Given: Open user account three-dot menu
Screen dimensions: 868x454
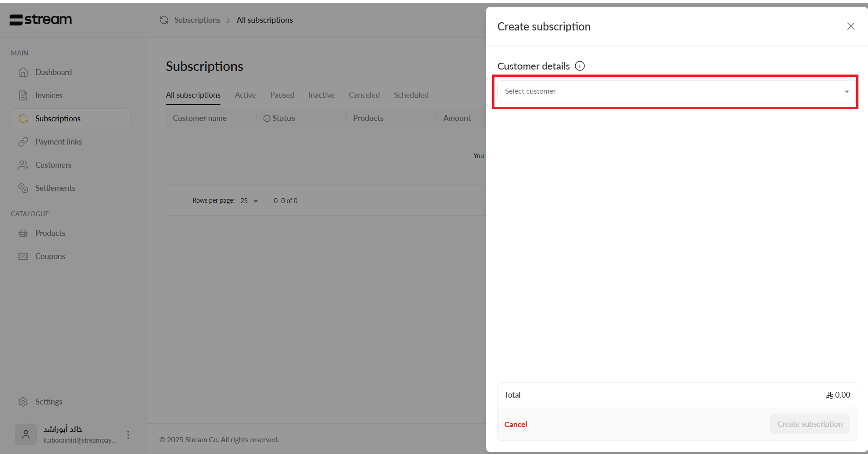Looking at the screenshot, I should pos(128,435).
